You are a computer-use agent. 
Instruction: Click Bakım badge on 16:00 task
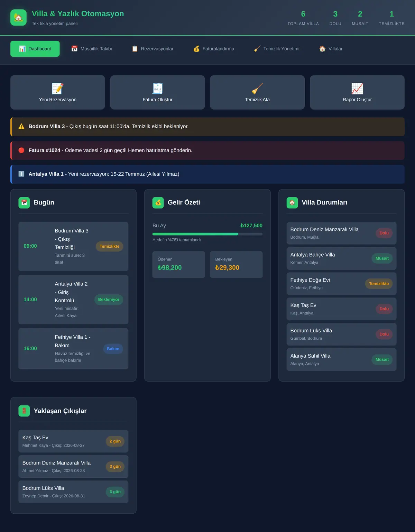113,349
